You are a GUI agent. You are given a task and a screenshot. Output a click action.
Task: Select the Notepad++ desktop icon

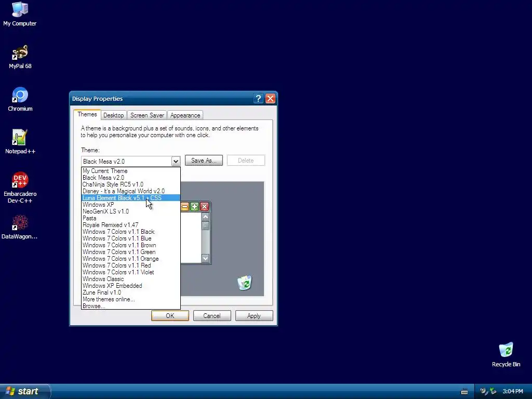pos(20,141)
